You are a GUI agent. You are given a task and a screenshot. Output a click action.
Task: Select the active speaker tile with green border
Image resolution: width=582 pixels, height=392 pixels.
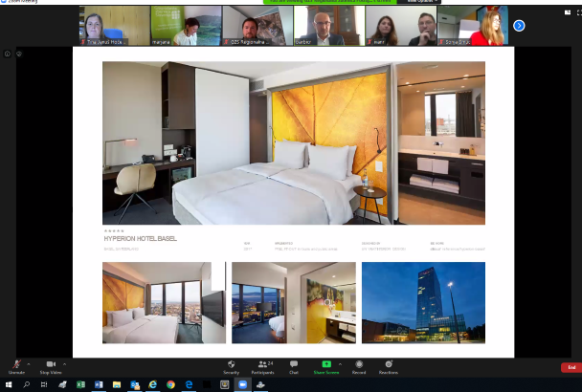(329, 26)
